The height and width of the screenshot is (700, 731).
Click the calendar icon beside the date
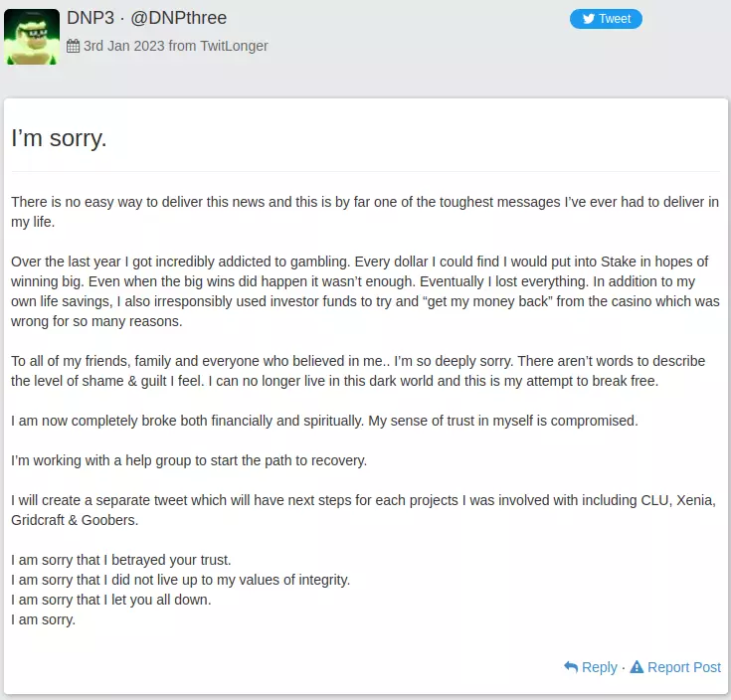(73, 46)
